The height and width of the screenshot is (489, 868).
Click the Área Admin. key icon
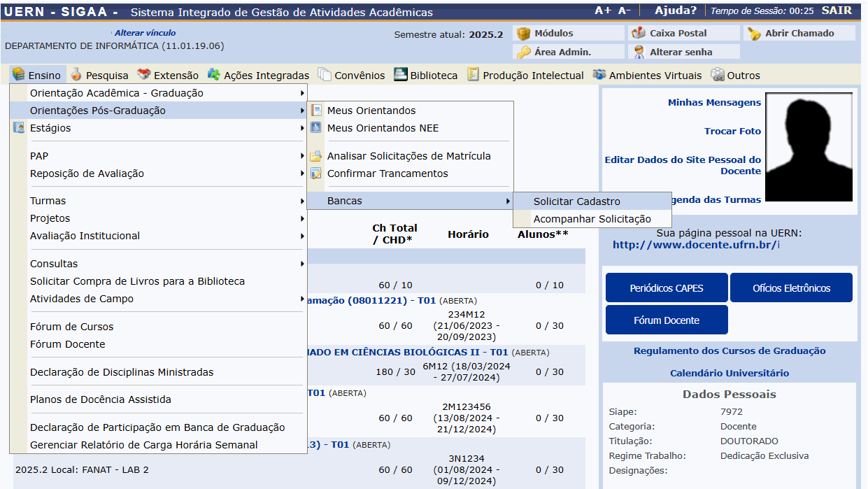click(x=523, y=52)
